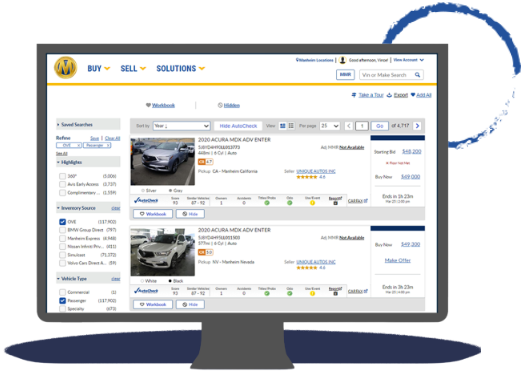This screenshot has height=374, width=523.
Task: Check the 360° highlights checkbox
Action: click(62, 176)
